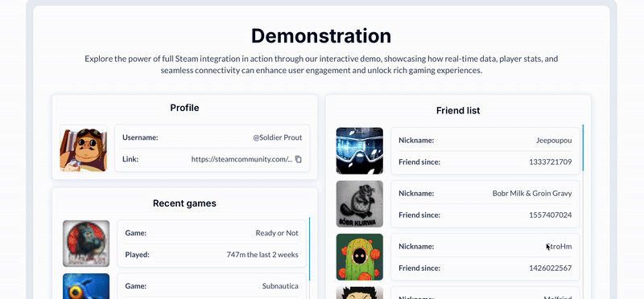Image resolution: width=644 pixels, height=299 pixels.
Task: Click the Ready or Not game name
Action: click(277, 233)
